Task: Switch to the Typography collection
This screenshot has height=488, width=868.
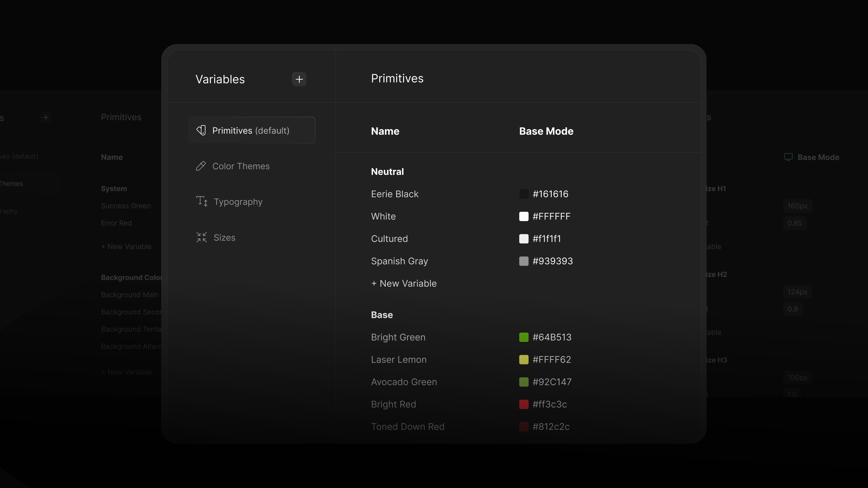Action: (238, 202)
